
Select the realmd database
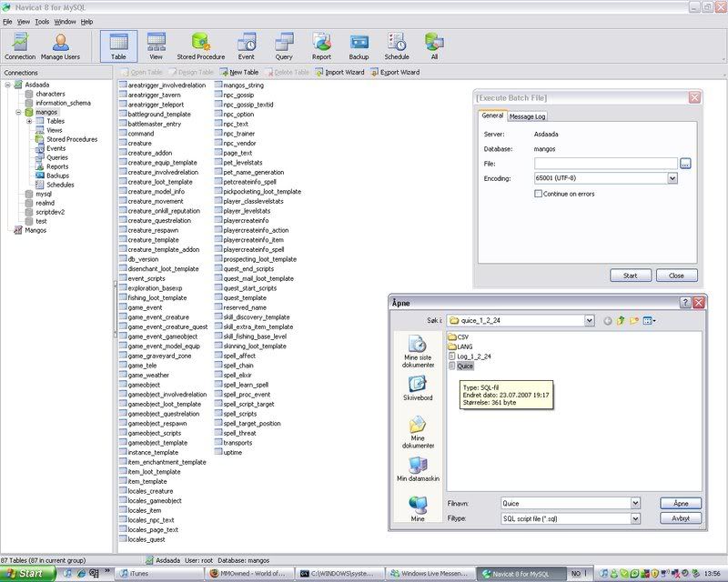pyautogui.click(x=40, y=203)
